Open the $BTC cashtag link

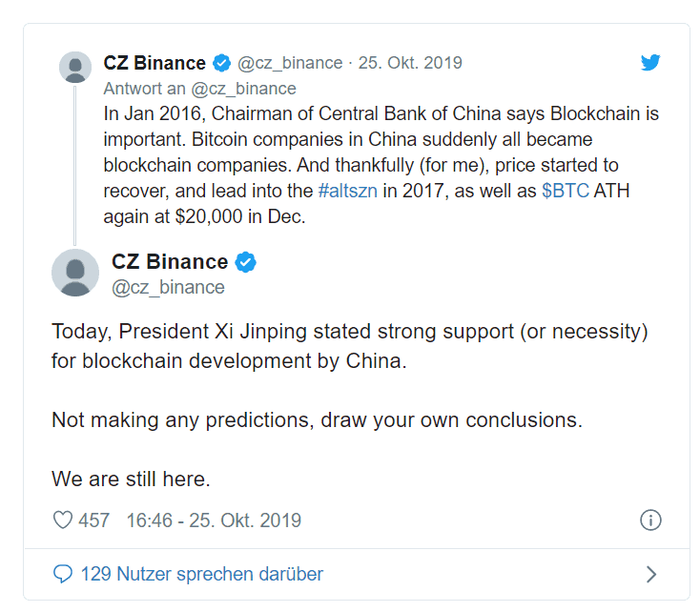point(566,191)
